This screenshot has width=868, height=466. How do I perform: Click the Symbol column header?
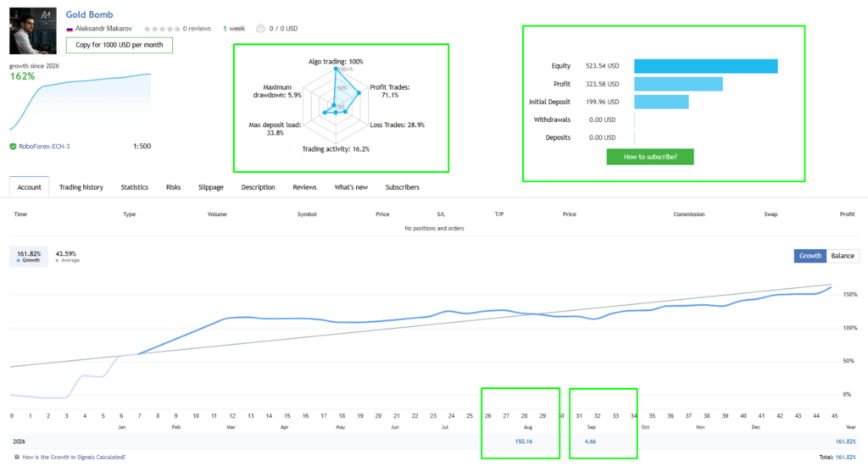coord(307,214)
